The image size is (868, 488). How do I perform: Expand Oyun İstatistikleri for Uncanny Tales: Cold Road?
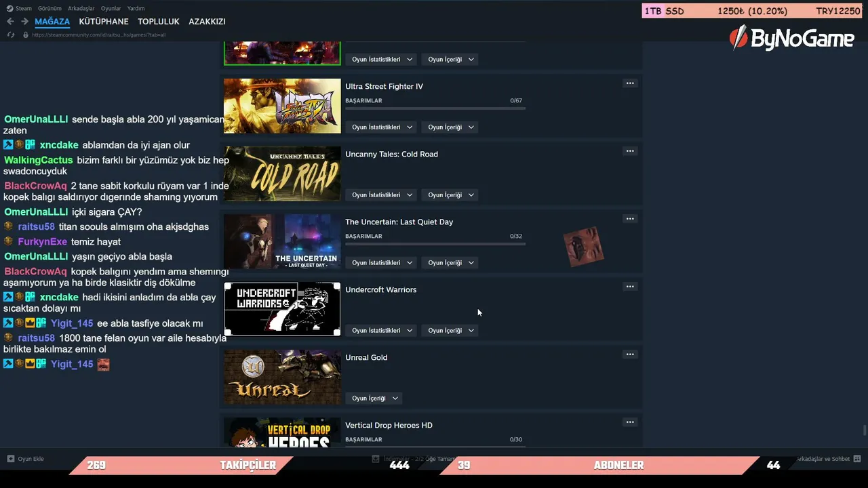tap(382, 195)
